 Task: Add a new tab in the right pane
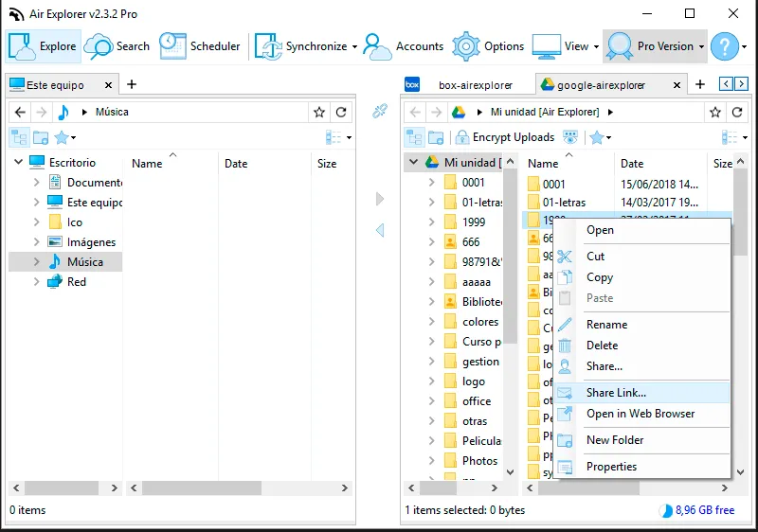700,84
